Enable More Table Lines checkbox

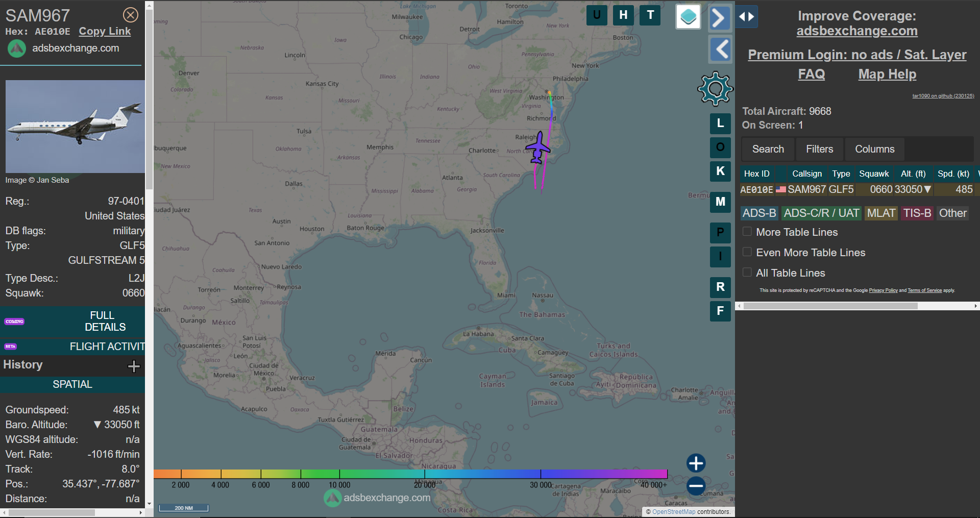click(747, 232)
